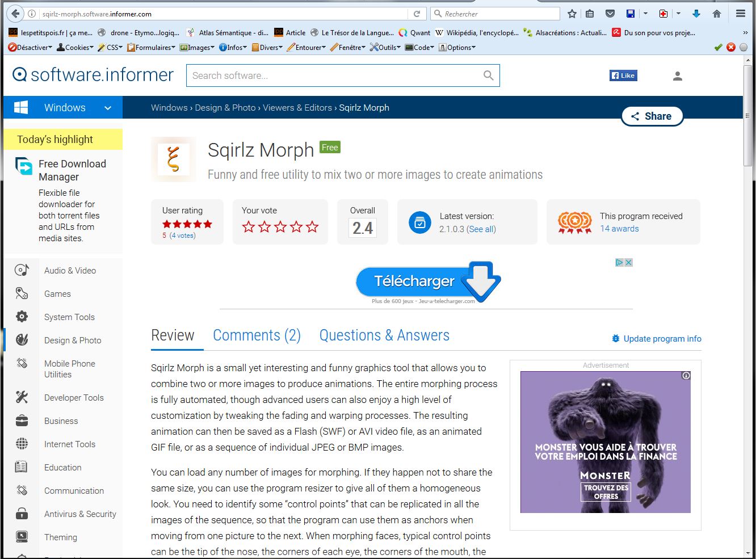
Task: Click the bookmark star icon in toolbar
Action: 572,14
